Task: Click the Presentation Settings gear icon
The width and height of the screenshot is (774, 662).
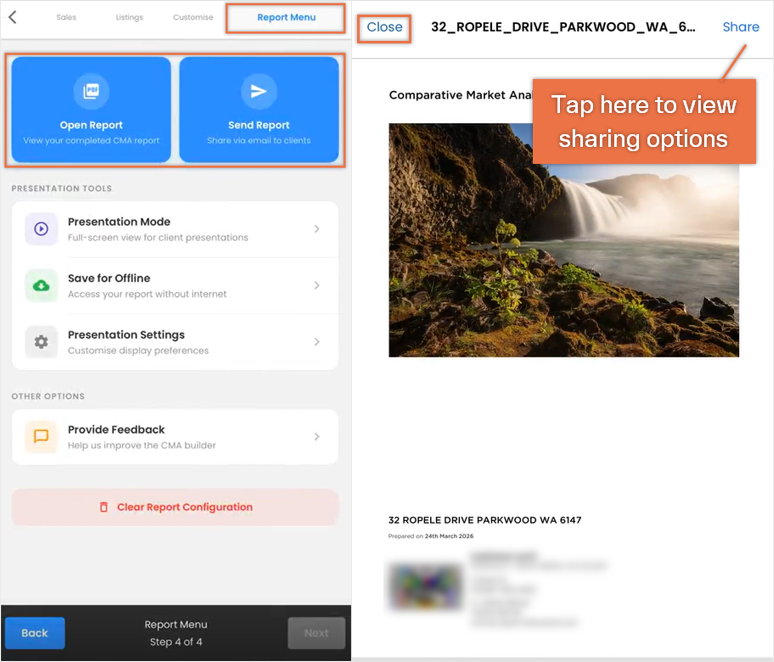Action: 41,342
